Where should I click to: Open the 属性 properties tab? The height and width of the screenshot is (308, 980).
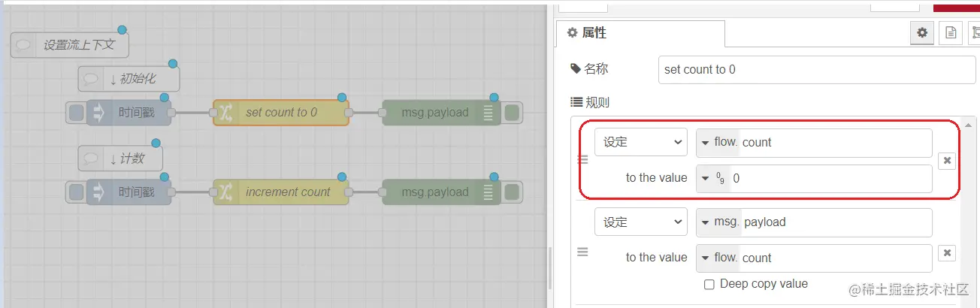(x=641, y=33)
